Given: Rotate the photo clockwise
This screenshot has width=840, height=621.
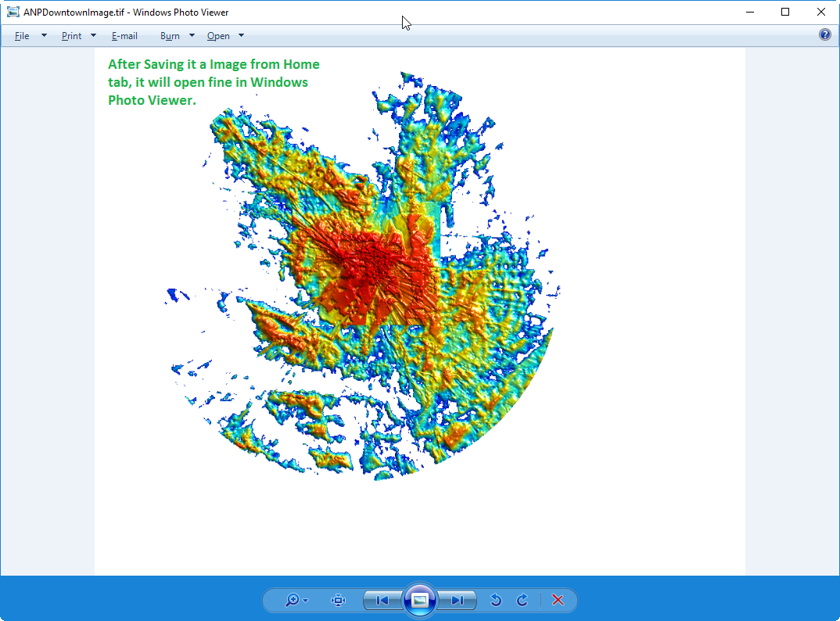Looking at the screenshot, I should [x=522, y=600].
